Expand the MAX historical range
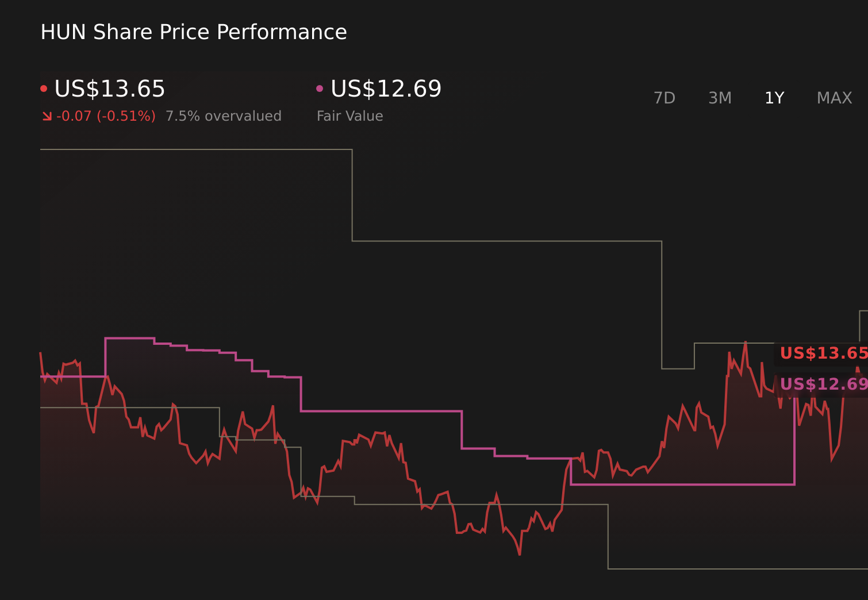868x600 pixels. 834,98
